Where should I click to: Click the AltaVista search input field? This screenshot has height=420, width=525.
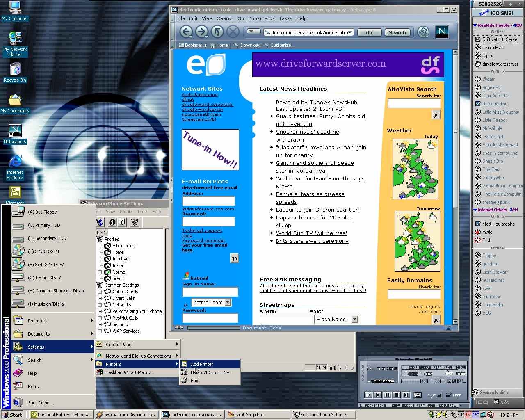414,104
